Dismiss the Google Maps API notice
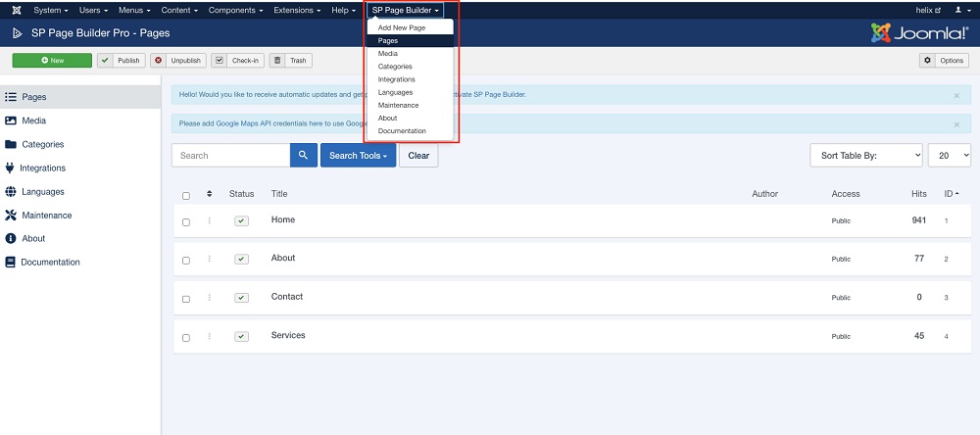 (956, 124)
